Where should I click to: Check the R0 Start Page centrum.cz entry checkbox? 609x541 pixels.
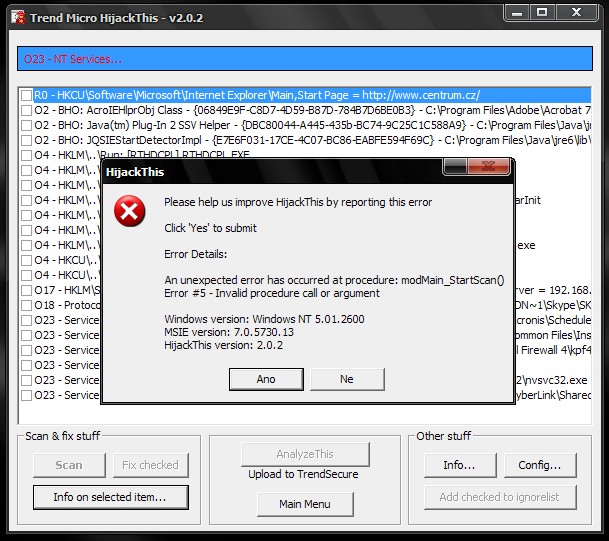pyautogui.click(x=26, y=96)
